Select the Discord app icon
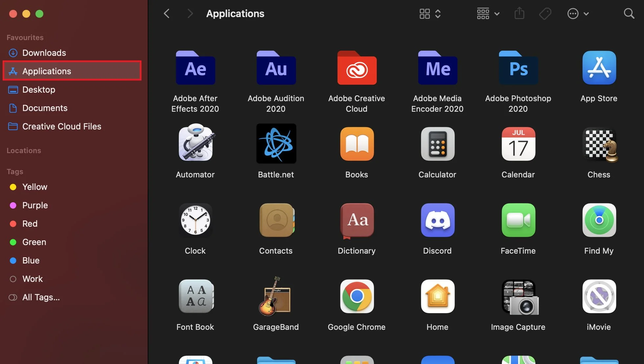This screenshot has height=364, width=644. pos(438,220)
